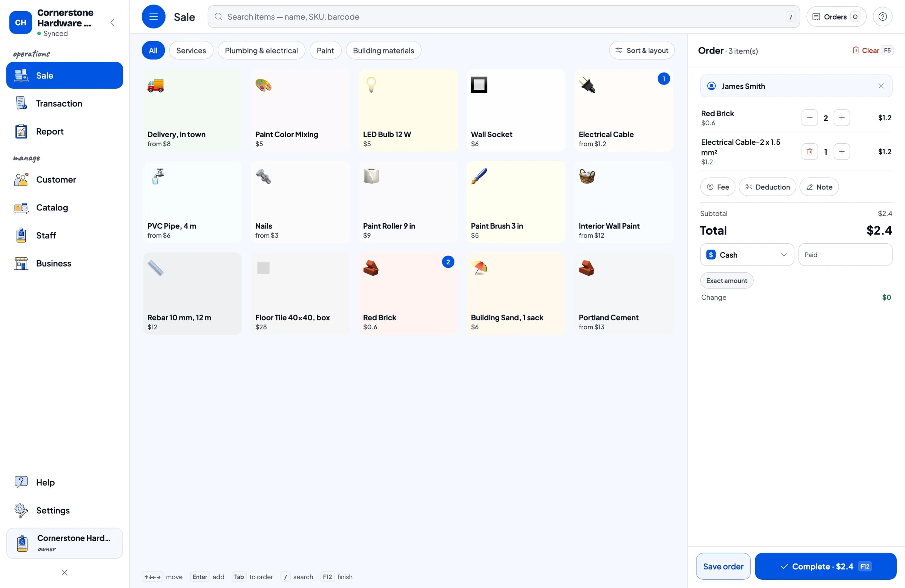Remove customer James Smith from order
Image resolution: width=905 pixels, height=588 pixels.
point(881,86)
